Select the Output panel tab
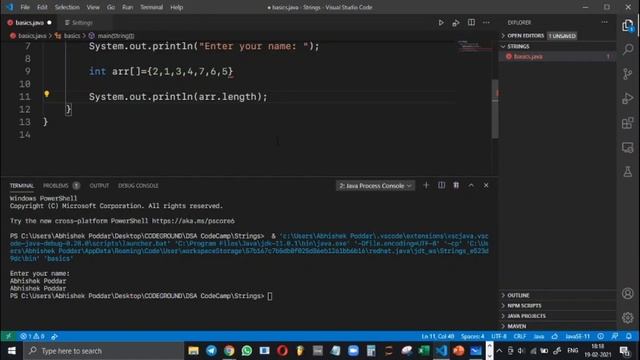This screenshot has width=640, height=360. point(99,186)
